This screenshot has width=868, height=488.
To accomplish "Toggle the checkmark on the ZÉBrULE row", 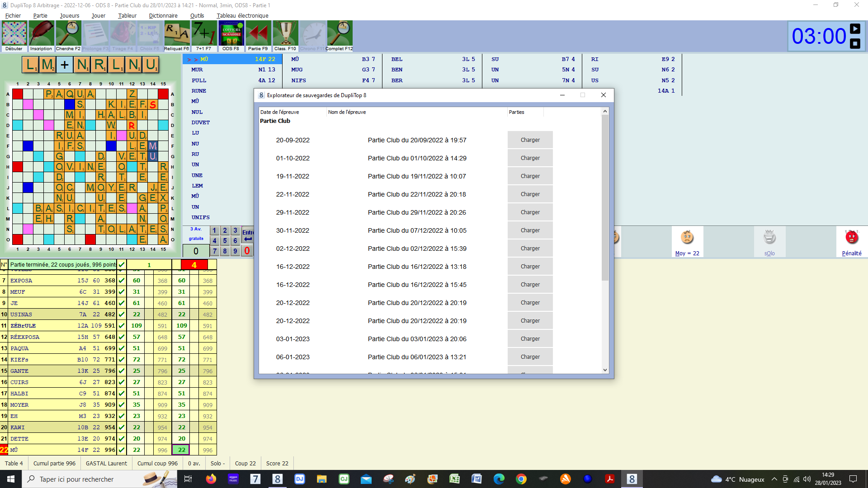I will pyautogui.click(x=122, y=326).
